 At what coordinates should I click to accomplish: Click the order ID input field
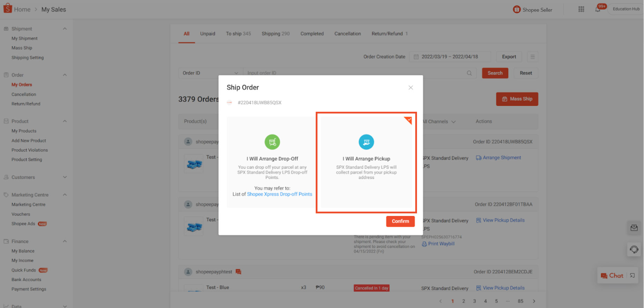[360, 73]
